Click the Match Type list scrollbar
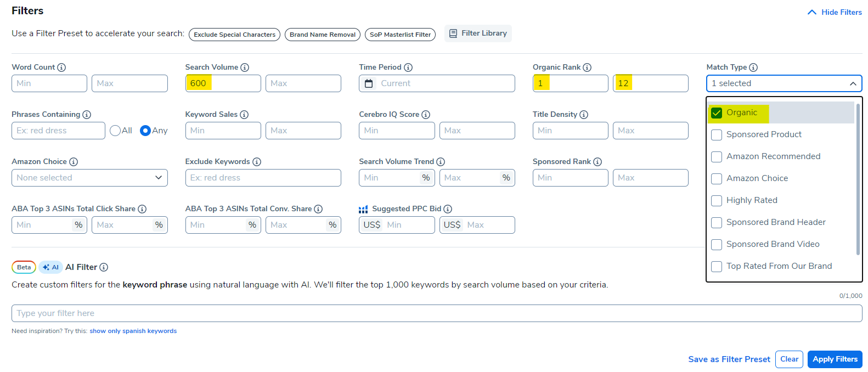This screenshot has height=372, width=868. [858, 179]
